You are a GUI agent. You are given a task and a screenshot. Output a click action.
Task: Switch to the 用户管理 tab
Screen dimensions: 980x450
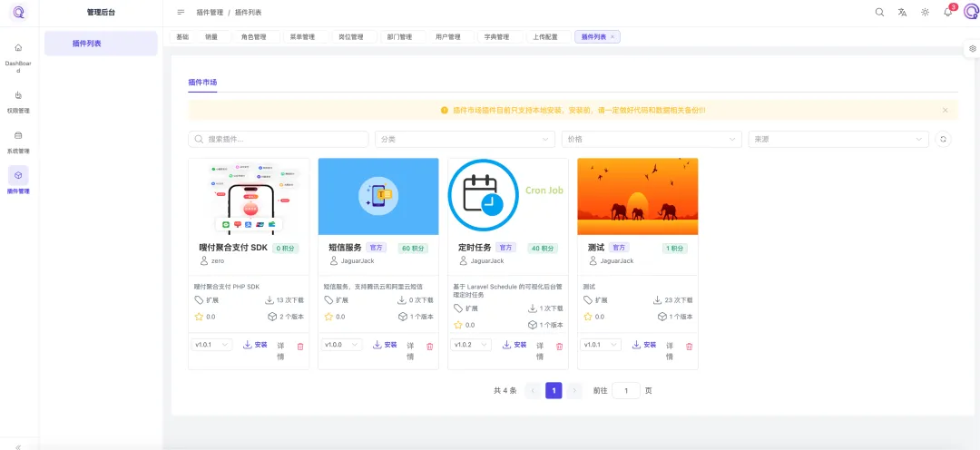(449, 37)
